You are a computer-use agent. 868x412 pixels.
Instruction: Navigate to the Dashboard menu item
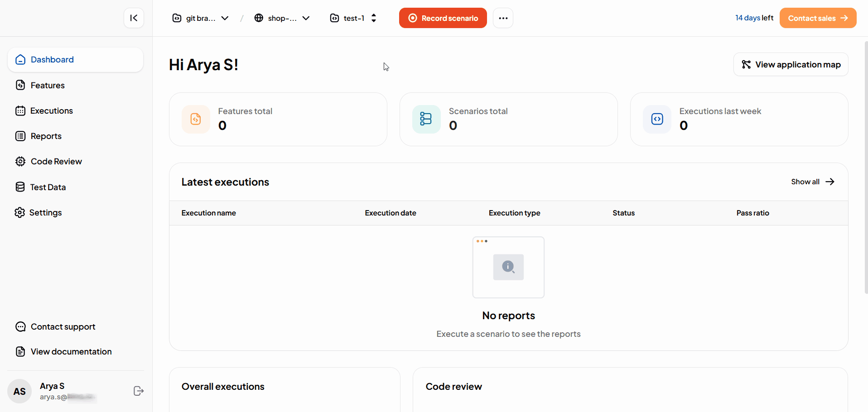(52, 59)
